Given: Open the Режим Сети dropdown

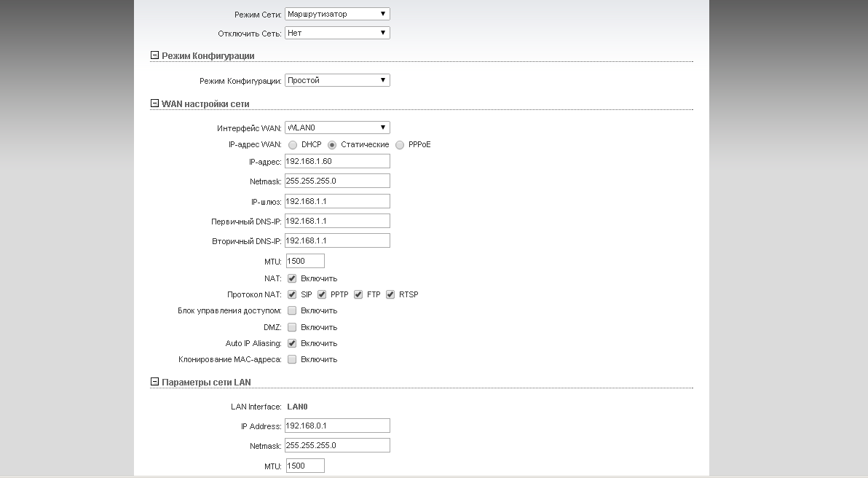Looking at the screenshot, I should point(337,14).
